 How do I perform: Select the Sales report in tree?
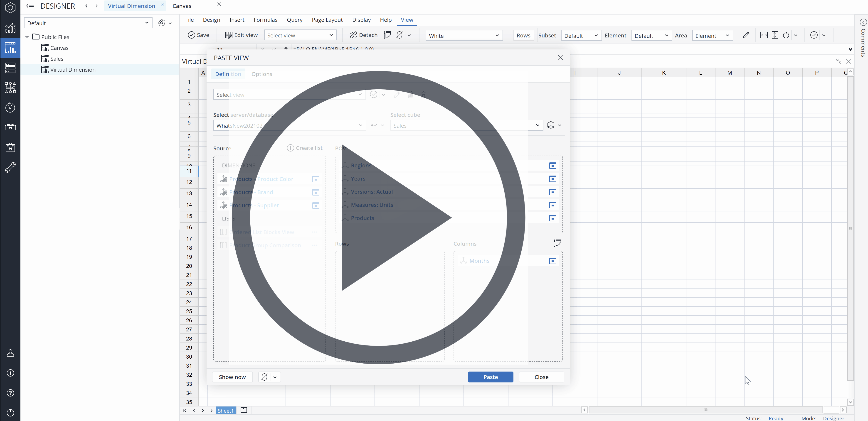[x=57, y=59]
